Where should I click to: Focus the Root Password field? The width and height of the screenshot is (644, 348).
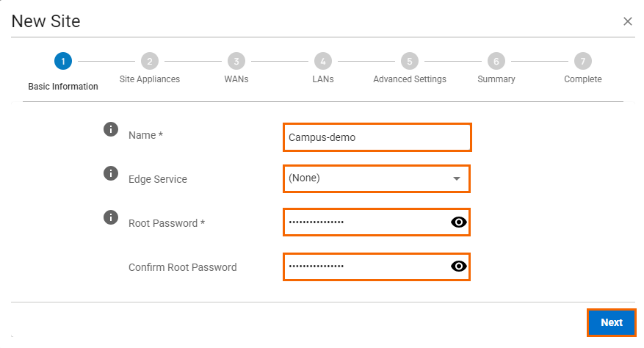(x=377, y=222)
